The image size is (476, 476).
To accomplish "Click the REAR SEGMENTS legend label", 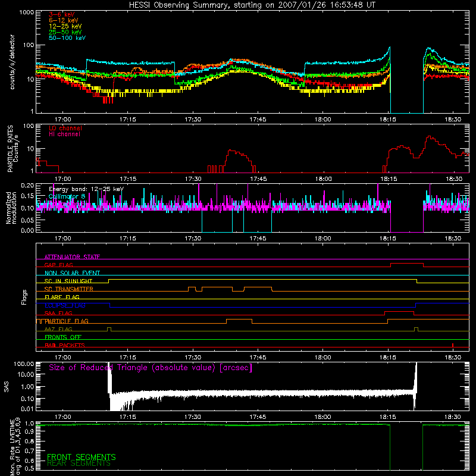I will click(x=79, y=464).
